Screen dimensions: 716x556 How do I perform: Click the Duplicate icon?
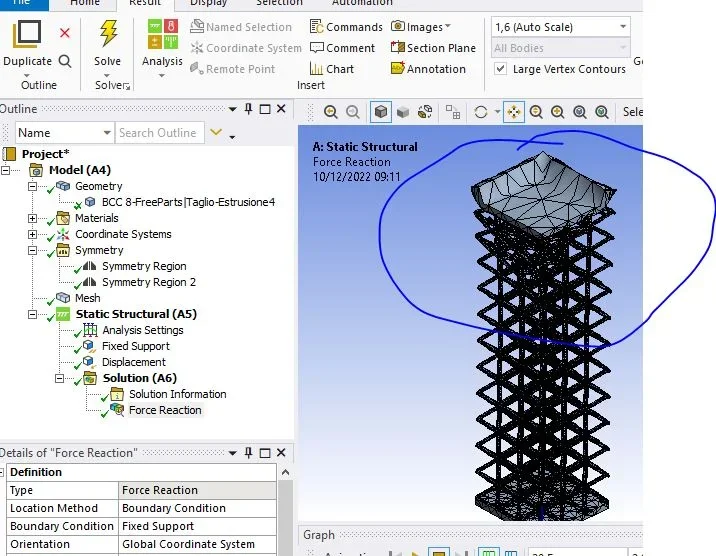click(x=27, y=34)
